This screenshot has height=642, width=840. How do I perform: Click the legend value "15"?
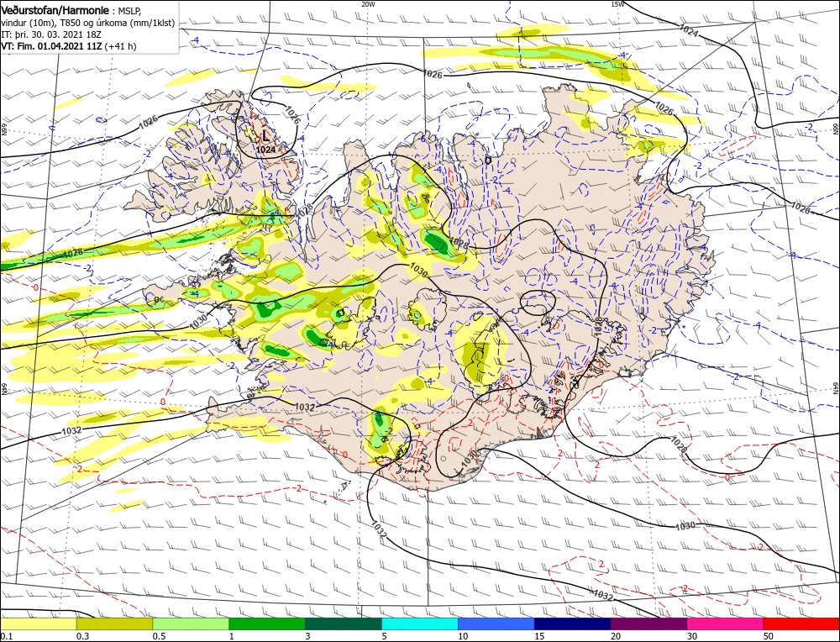(539, 636)
